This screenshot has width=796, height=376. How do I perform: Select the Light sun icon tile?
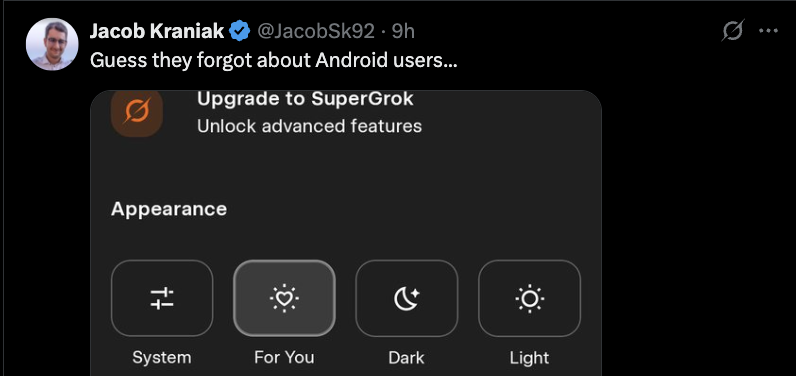(529, 298)
